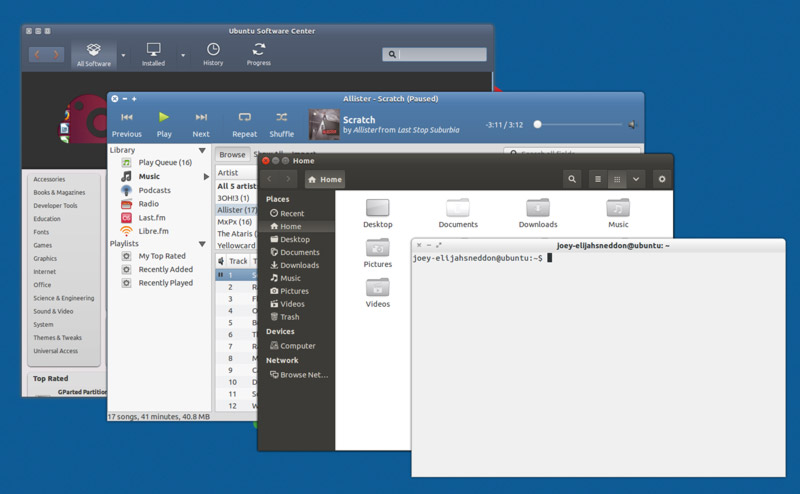The width and height of the screenshot is (800, 494).
Task: Open Videos folder icon in Home
Action: point(378,293)
